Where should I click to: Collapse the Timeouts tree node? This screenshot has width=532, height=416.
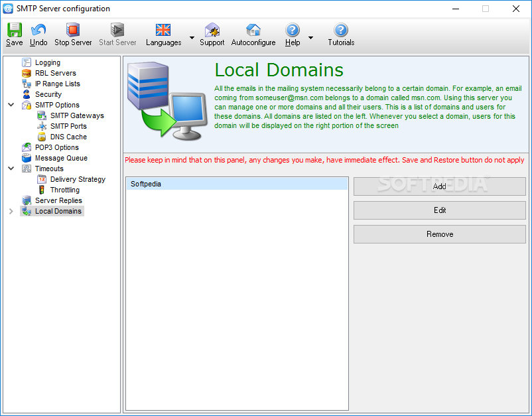coord(11,169)
